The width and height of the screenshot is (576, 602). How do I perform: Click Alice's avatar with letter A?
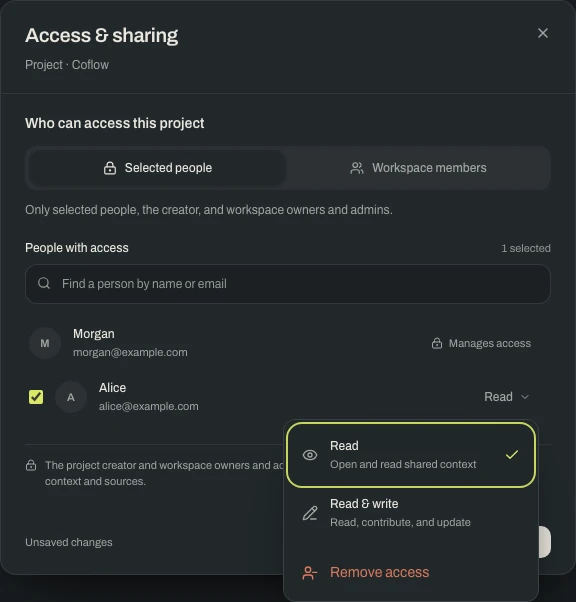[71, 397]
